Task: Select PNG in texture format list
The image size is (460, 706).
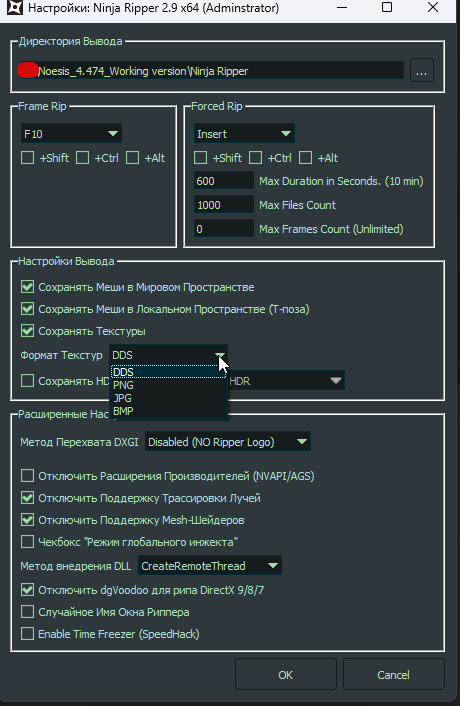Action: pos(168,385)
